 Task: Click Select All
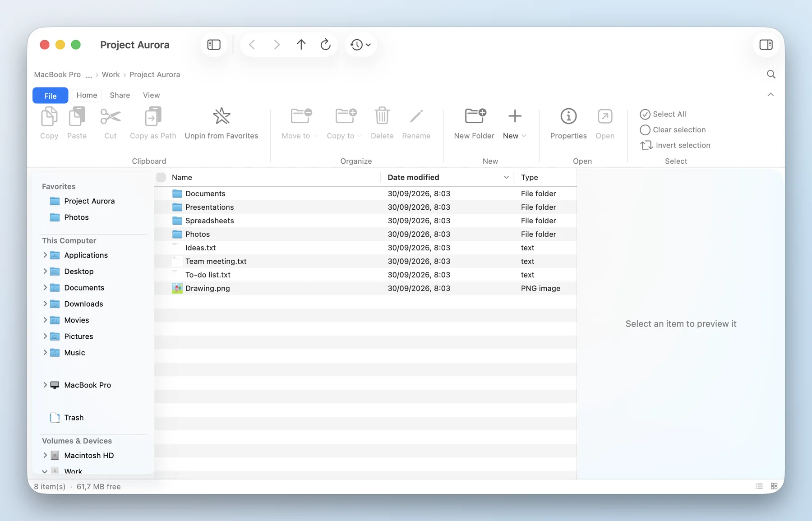[x=663, y=114]
